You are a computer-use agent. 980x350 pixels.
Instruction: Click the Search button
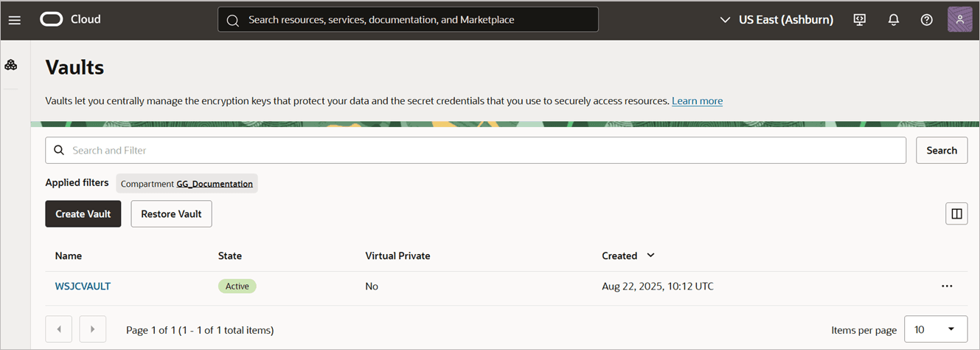pos(942,150)
